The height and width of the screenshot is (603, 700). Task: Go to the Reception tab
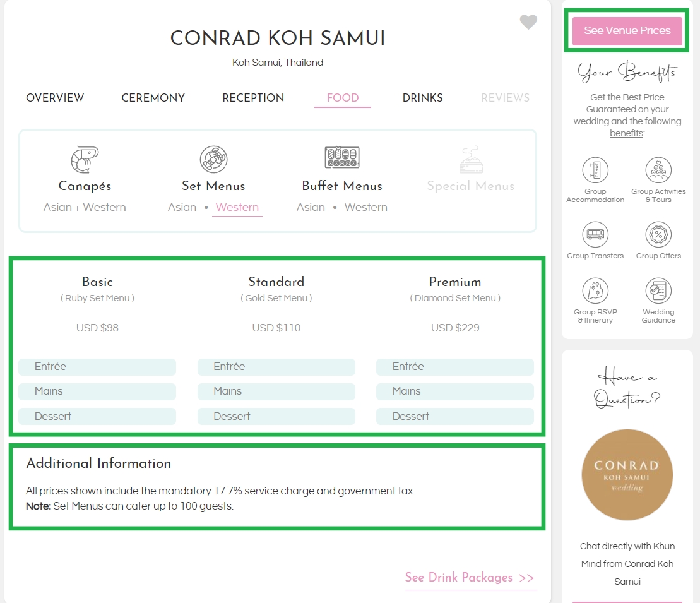(253, 98)
